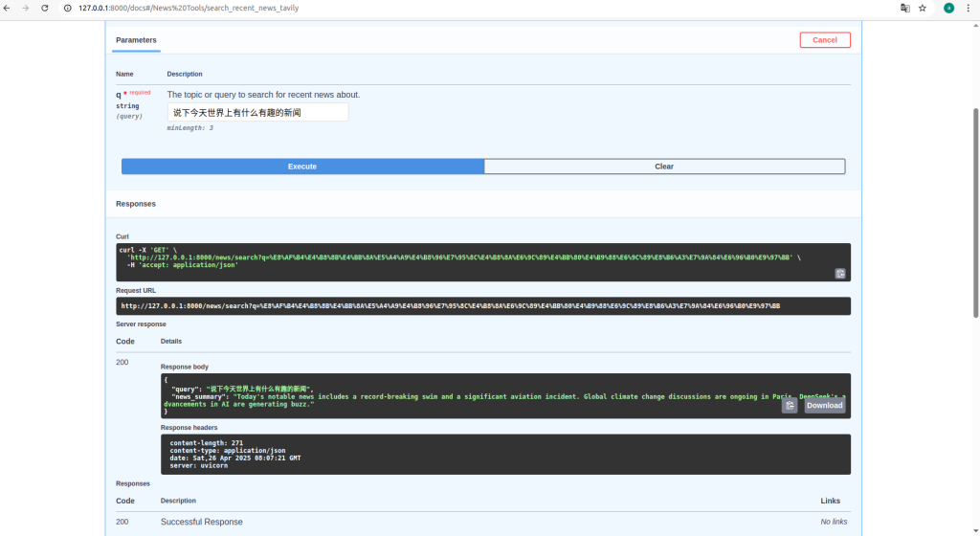Image resolution: width=980 pixels, height=536 pixels.
Task: Click the parameter description about recent news
Action: pyautogui.click(x=263, y=95)
